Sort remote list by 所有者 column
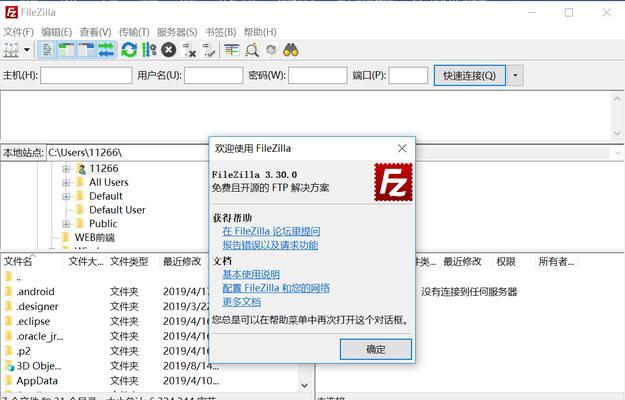The image size is (625, 400). tap(556, 261)
